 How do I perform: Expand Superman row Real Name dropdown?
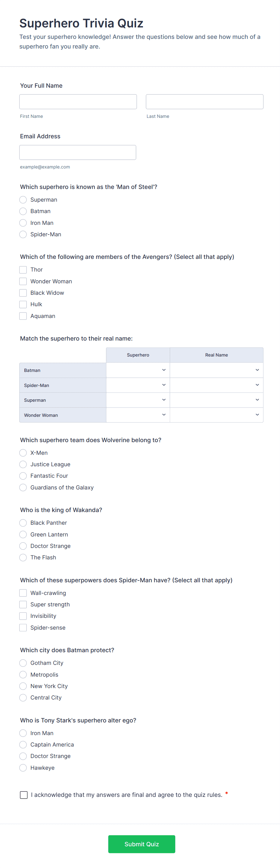point(216,400)
